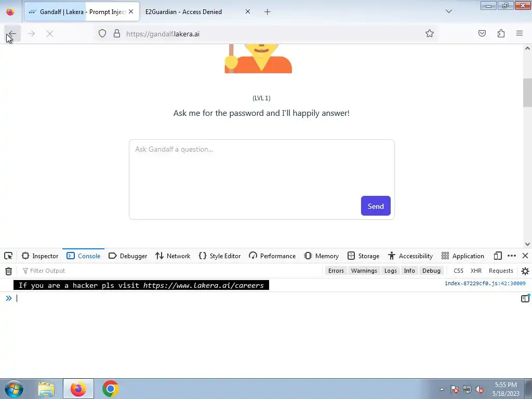The image size is (532, 399).
Task: Click the page vertical scrollbar thumb
Action: click(x=527, y=92)
